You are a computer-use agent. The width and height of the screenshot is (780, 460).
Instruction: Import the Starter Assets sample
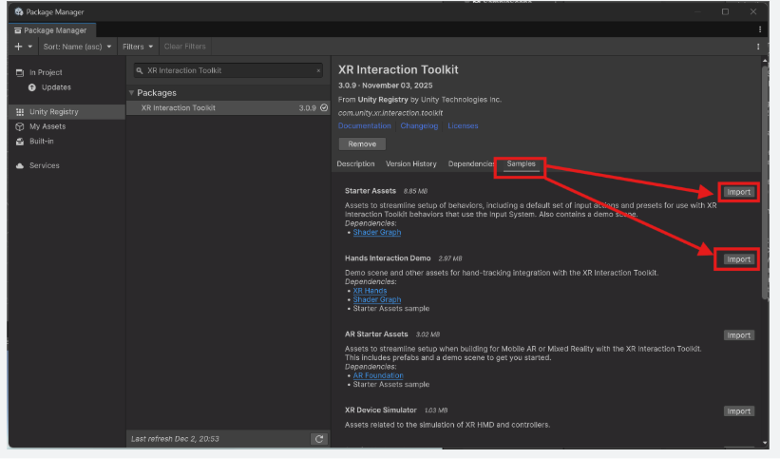pyautogui.click(x=738, y=192)
